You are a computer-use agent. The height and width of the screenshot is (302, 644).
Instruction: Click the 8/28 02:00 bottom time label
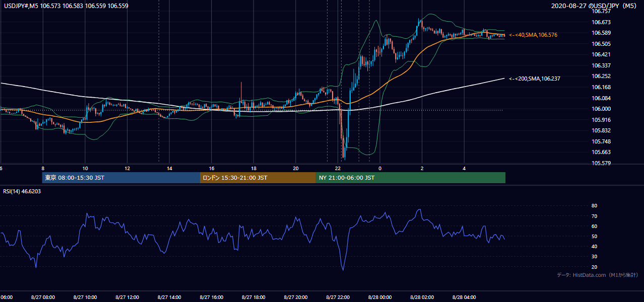(422, 297)
